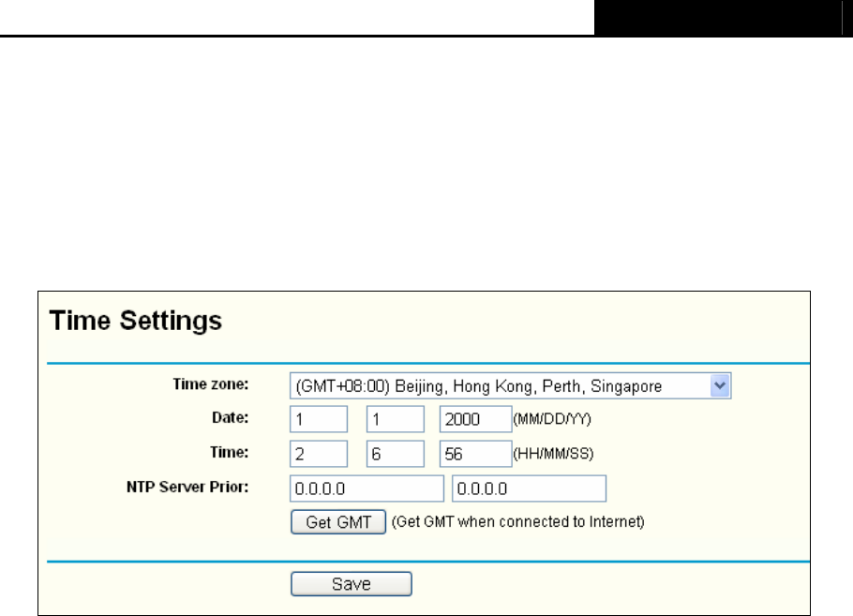This screenshot has width=853, height=616.
Task: Click the (MM/DD/YY) format hint
Action: [x=552, y=419]
